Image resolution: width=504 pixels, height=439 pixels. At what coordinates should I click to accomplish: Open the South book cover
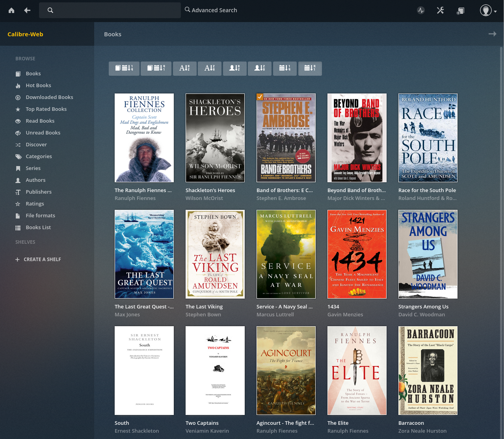click(x=144, y=370)
